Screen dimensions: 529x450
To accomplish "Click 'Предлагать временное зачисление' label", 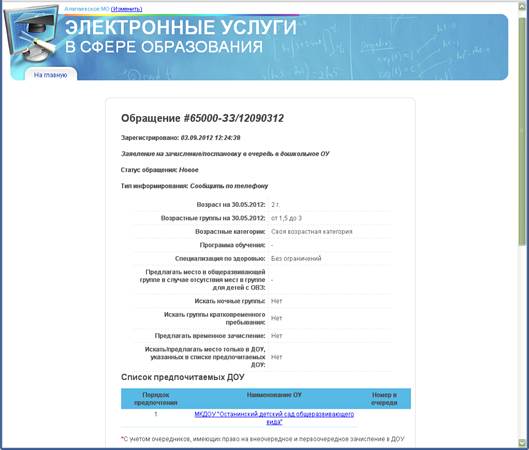I will tap(210, 336).
